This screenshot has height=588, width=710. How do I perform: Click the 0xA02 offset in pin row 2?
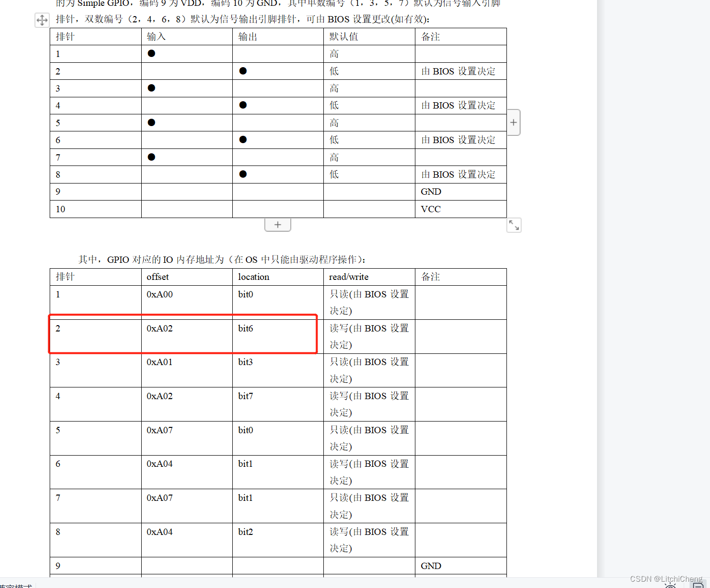pos(160,329)
